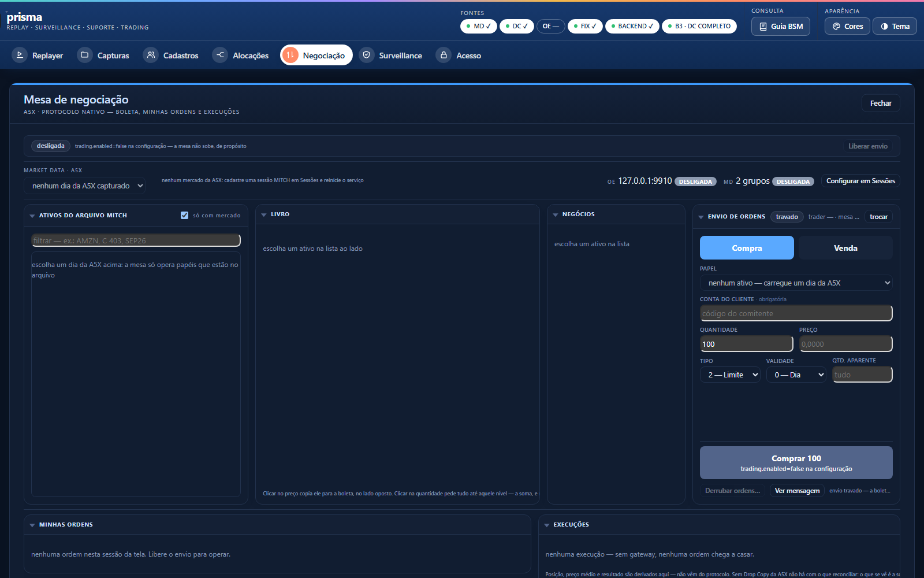Select the Compra side tab
Screen dimensions: 924x578
747,247
